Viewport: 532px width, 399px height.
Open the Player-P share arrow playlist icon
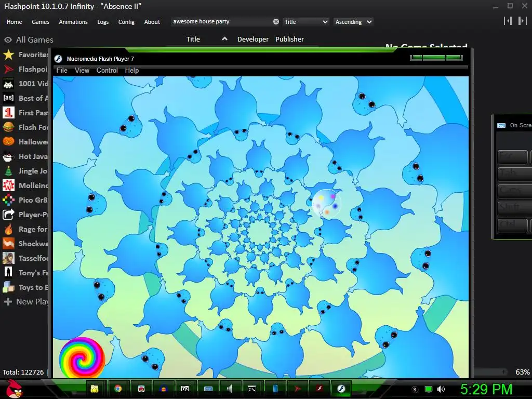[8, 215]
